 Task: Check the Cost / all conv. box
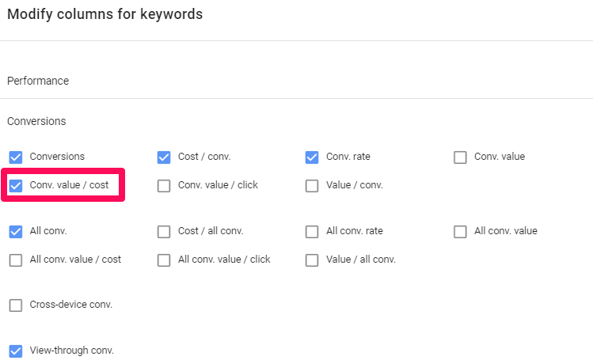(x=164, y=231)
